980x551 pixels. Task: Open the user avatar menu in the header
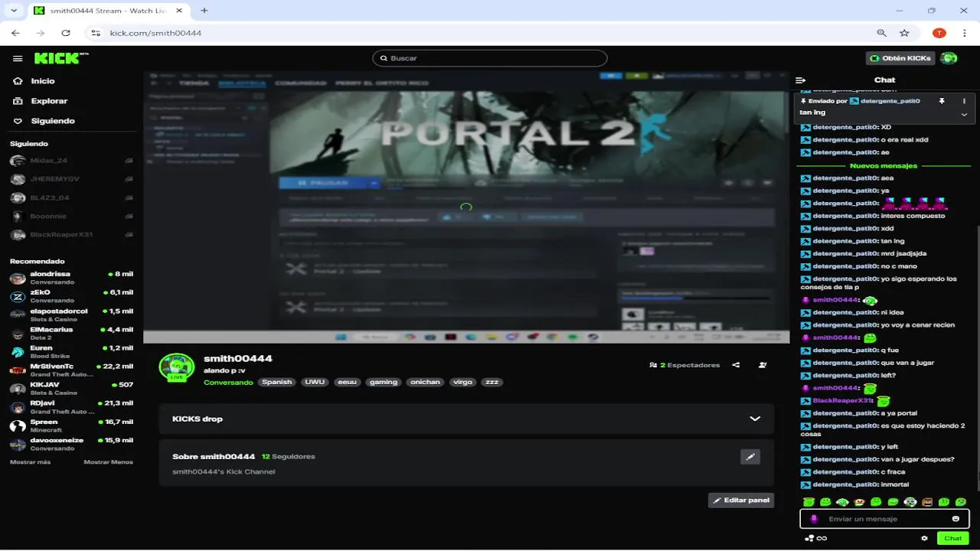coord(949,58)
